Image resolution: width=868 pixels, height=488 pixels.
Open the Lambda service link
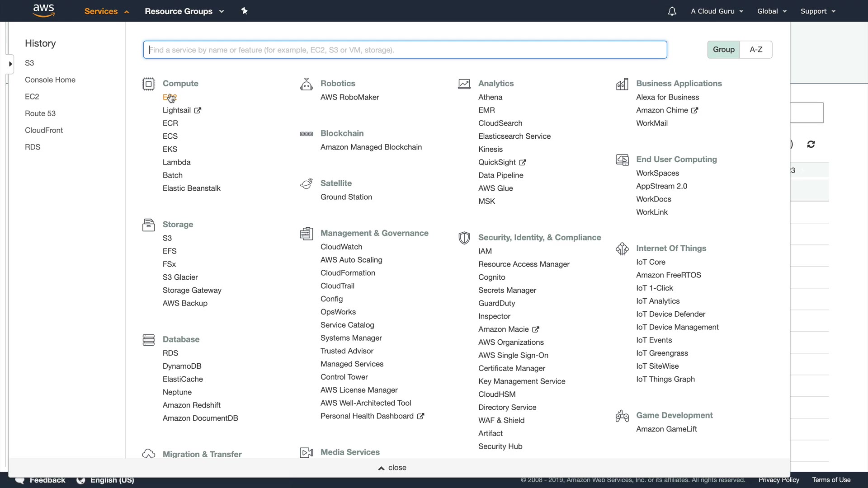(x=176, y=162)
